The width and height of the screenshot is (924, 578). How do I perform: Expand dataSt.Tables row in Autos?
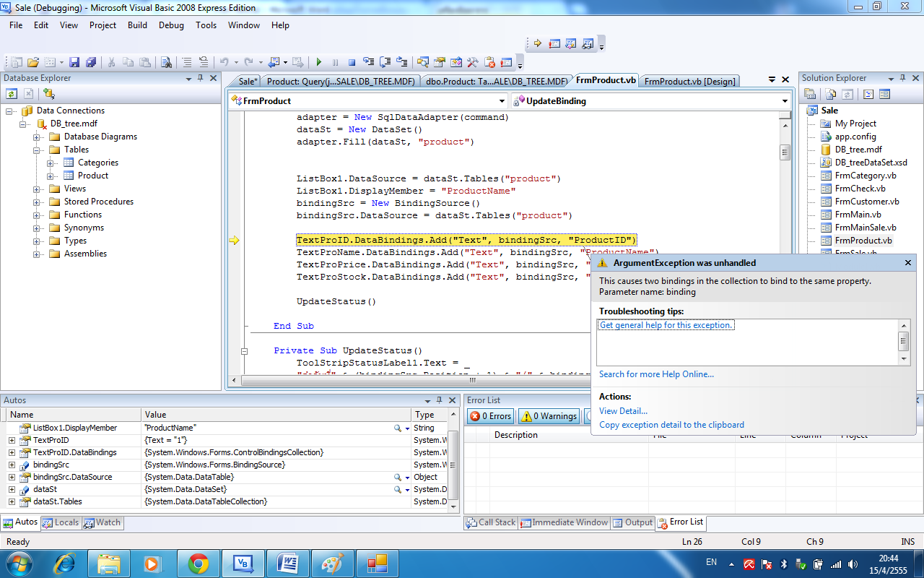[x=12, y=501]
